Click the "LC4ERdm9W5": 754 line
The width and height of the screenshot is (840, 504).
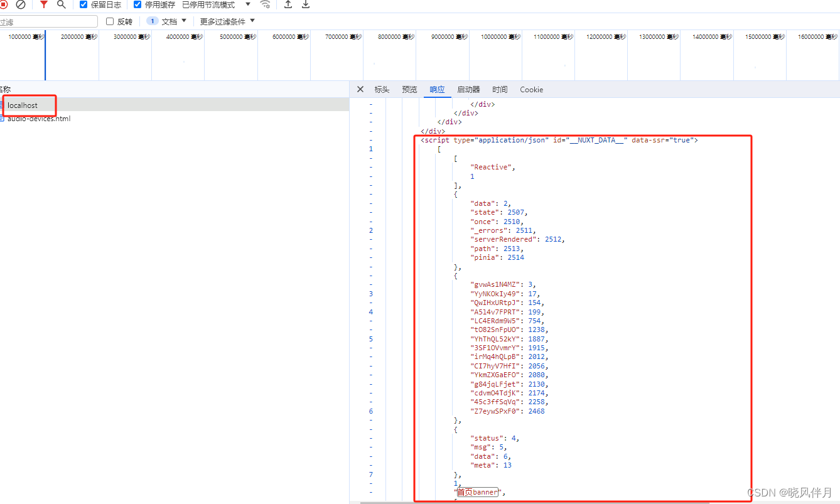point(507,321)
